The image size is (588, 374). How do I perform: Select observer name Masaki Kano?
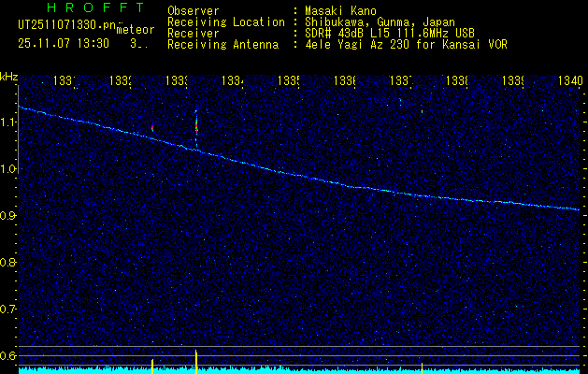[x=338, y=10]
